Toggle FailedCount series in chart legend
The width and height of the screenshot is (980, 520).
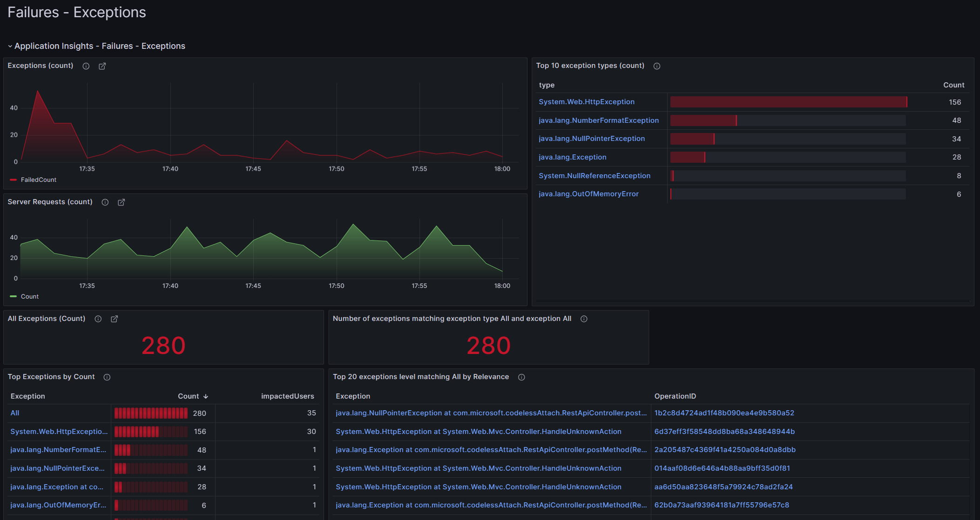(x=38, y=180)
